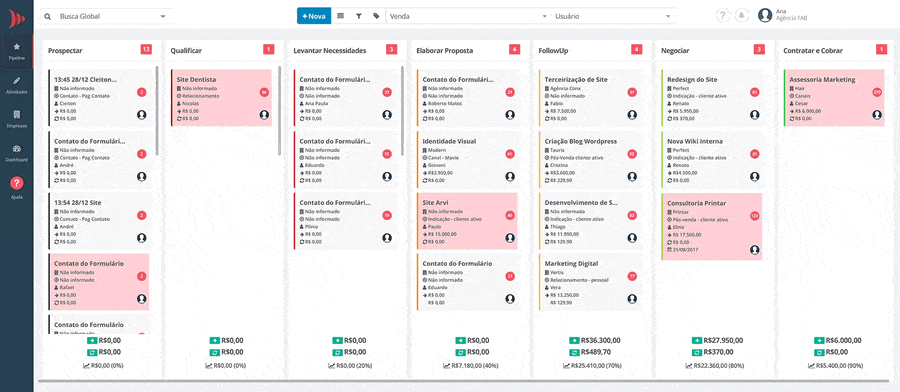The width and height of the screenshot is (900, 392).
Task: Open the Pipeline section in sidebar
Action: point(17,51)
